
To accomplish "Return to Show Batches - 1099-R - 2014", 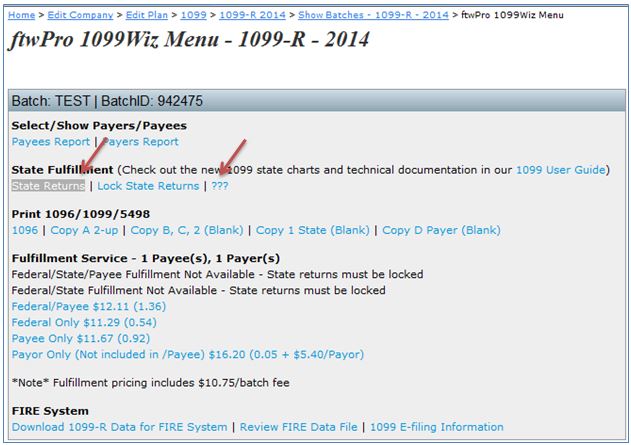I will pyautogui.click(x=373, y=15).
